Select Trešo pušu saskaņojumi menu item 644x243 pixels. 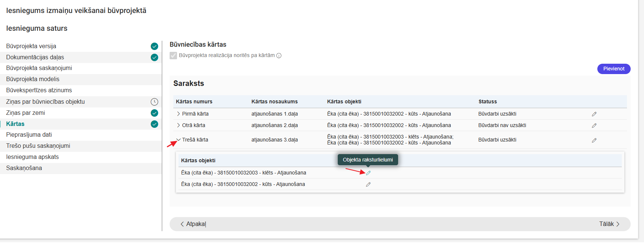[x=38, y=146]
